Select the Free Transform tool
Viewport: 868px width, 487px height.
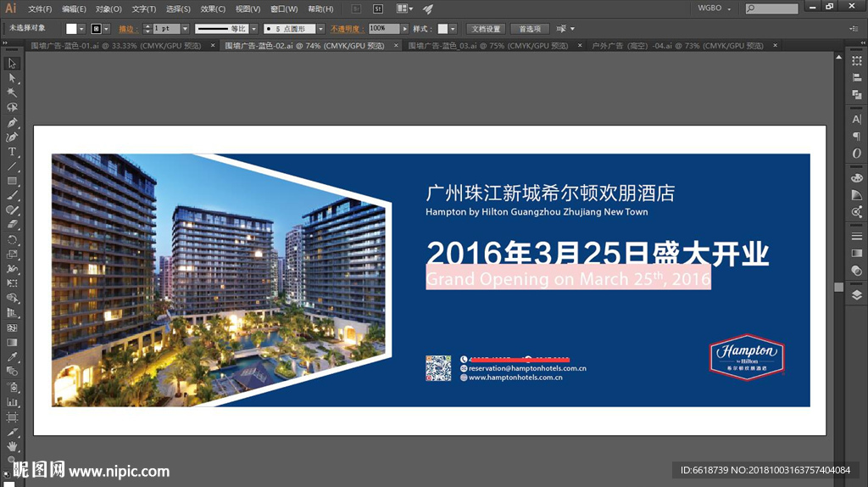pyautogui.click(x=12, y=283)
